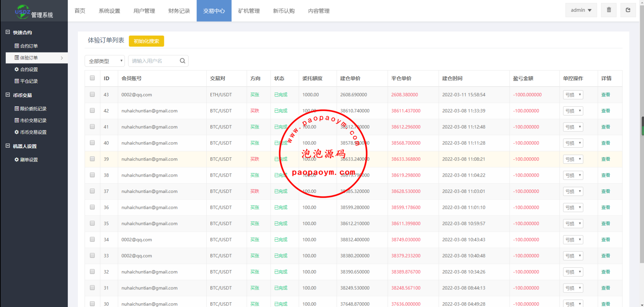This screenshot has width=644, height=307.
Task: Click the trash icon in top bar
Action: pyautogui.click(x=609, y=10)
